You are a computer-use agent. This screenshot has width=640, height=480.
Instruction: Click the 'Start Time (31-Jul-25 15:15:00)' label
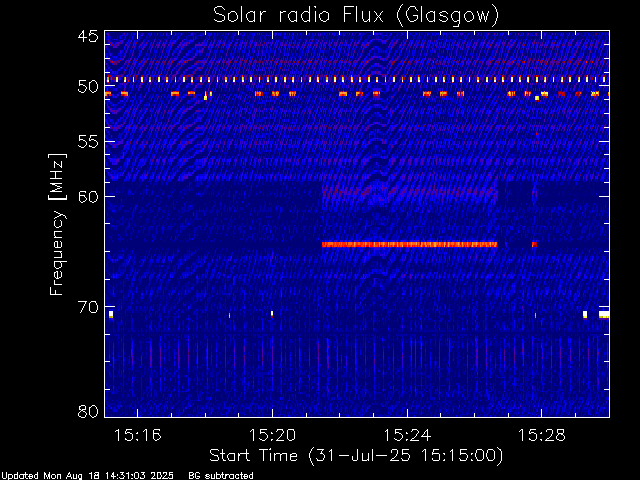(x=356, y=456)
